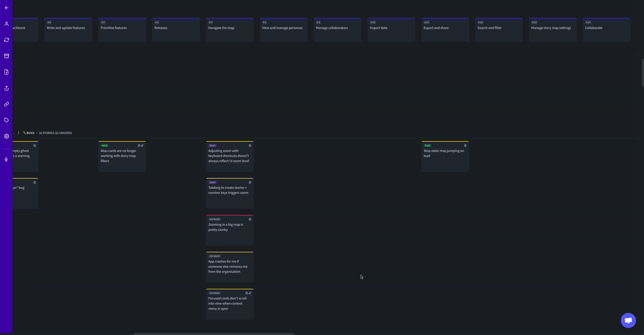644x335 pixels.
Task: Click the horizontal scrollbar at the bottom
Action: pos(214,334)
